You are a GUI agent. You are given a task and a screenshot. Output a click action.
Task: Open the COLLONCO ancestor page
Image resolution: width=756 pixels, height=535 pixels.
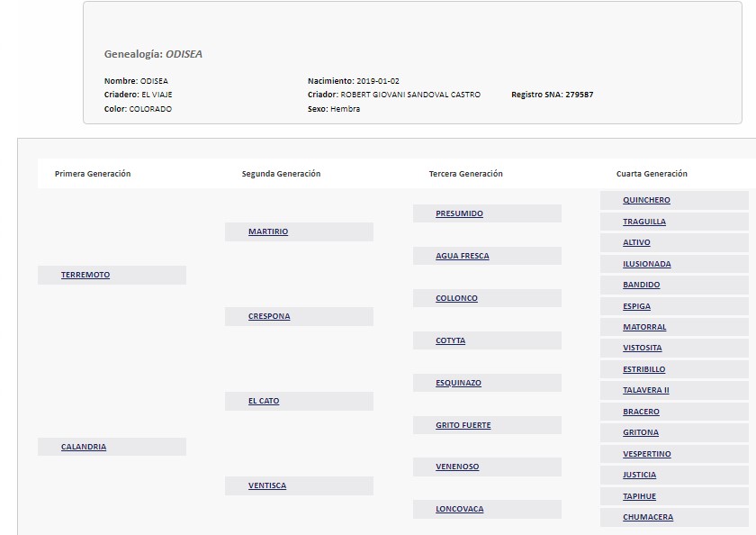[x=456, y=298]
